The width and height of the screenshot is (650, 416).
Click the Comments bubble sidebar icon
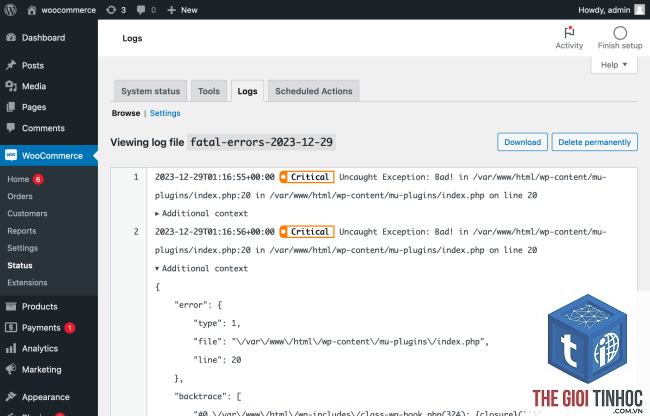click(x=11, y=128)
